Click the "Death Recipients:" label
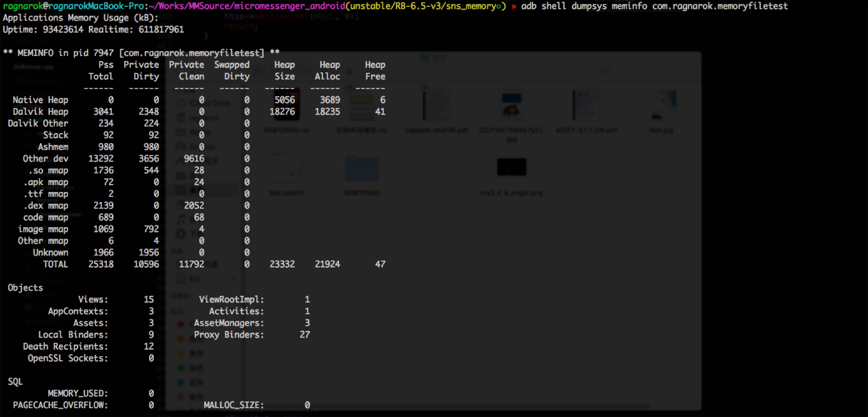Screen dimensions: 868x417 click(65, 347)
